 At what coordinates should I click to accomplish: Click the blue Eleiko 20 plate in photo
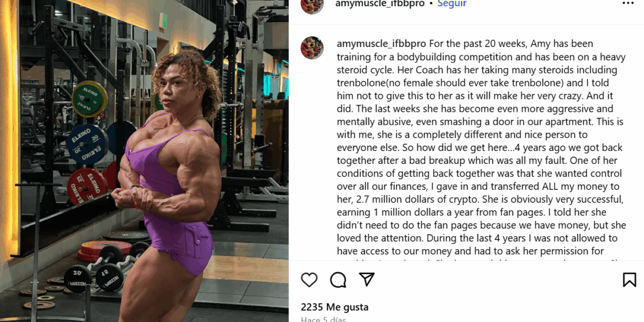click(87, 144)
